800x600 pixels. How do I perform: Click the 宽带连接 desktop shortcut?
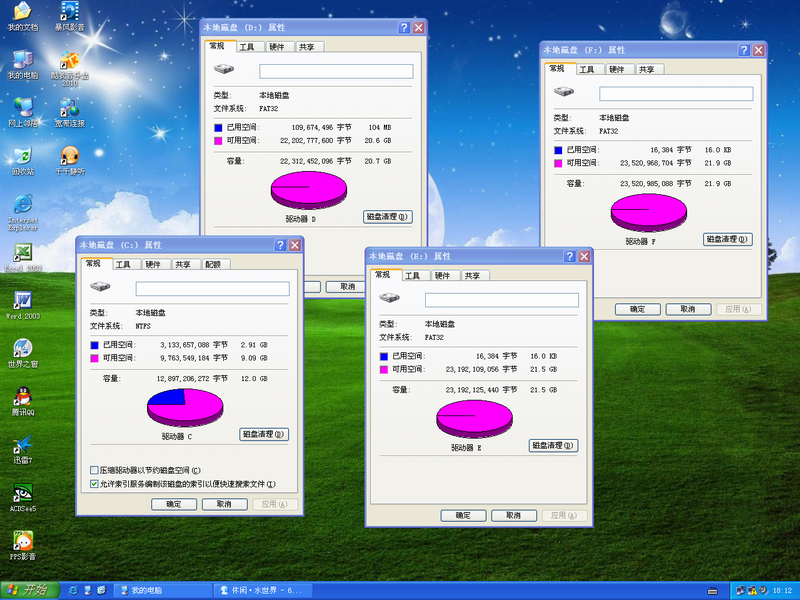[x=70, y=113]
